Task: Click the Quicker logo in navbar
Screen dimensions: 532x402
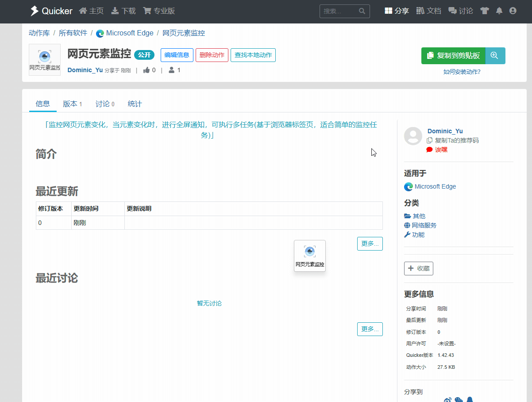Action: click(51, 11)
